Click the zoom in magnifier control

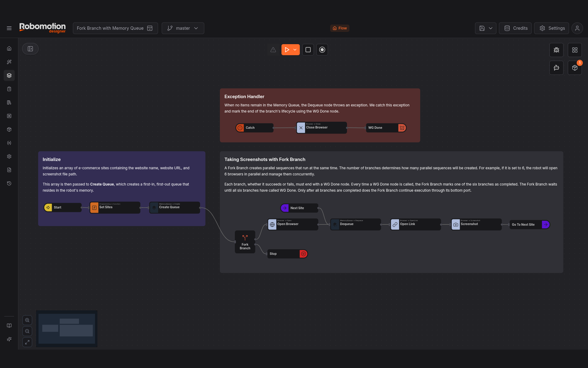(27, 320)
